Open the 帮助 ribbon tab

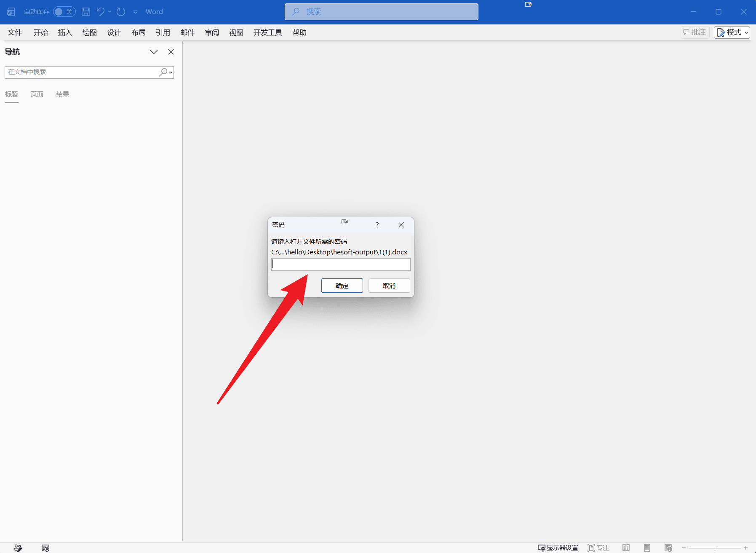(x=299, y=32)
